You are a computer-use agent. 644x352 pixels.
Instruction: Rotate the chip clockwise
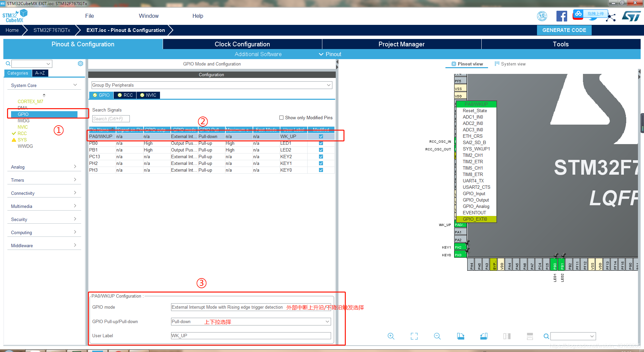click(x=461, y=336)
